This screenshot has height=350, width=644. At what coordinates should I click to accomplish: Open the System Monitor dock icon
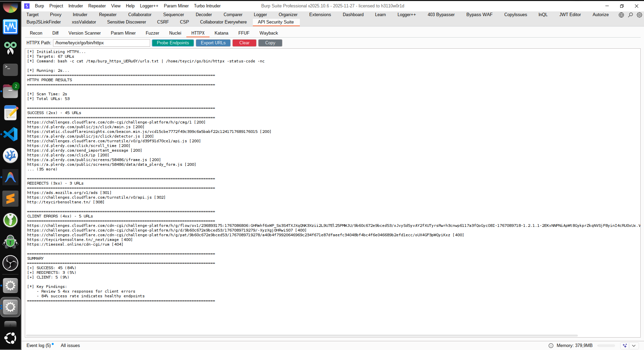pyautogui.click(x=10, y=27)
